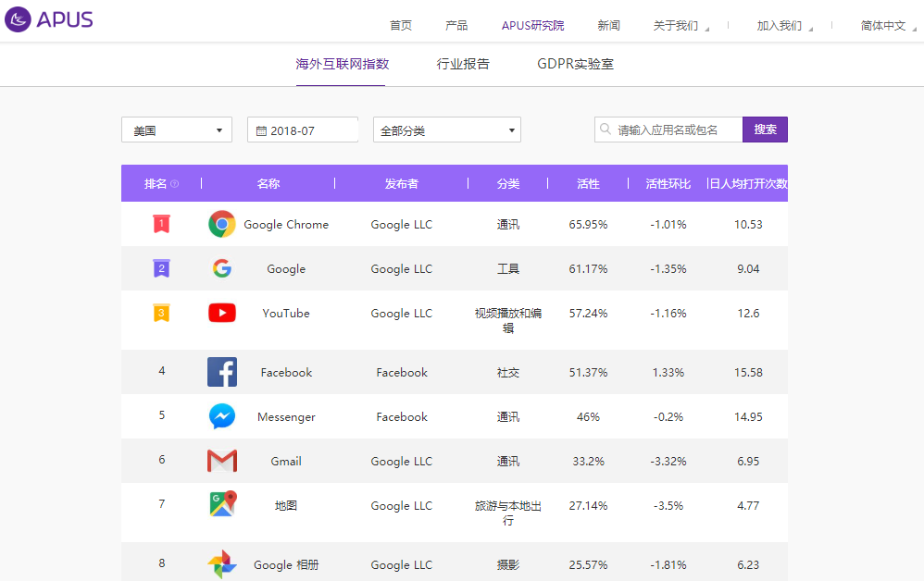Click the help icon beside 排名 header
The width and height of the screenshot is (924, 581).
pyautogui.click(x=175, y=184)
